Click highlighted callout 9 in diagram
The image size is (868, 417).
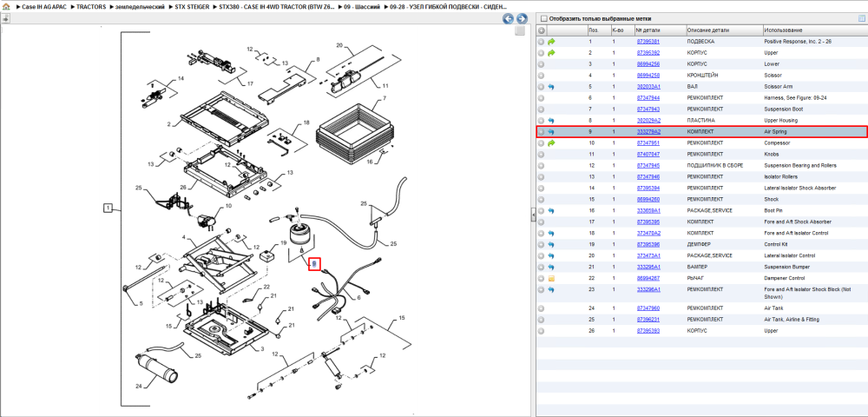click(314, 264)
